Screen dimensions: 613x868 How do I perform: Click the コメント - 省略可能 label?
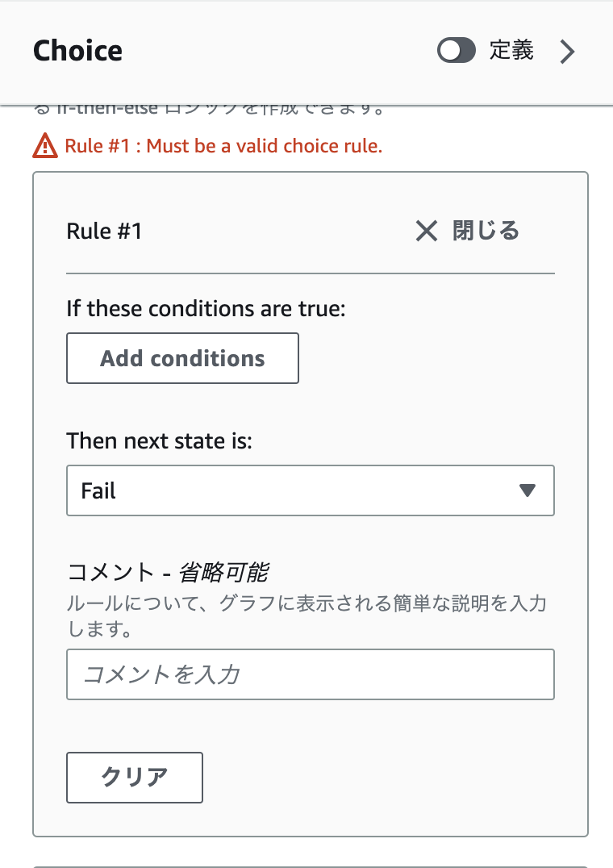(x=167, y=573)
